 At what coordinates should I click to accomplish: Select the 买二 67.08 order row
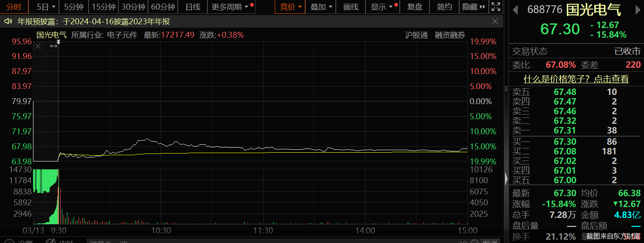click(576, 151)
